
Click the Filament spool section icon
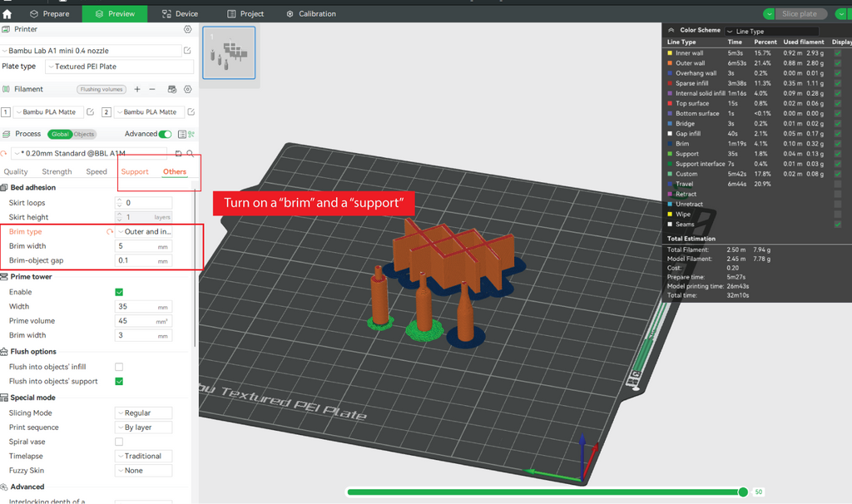pyautogui.click(x=6, y=89)
